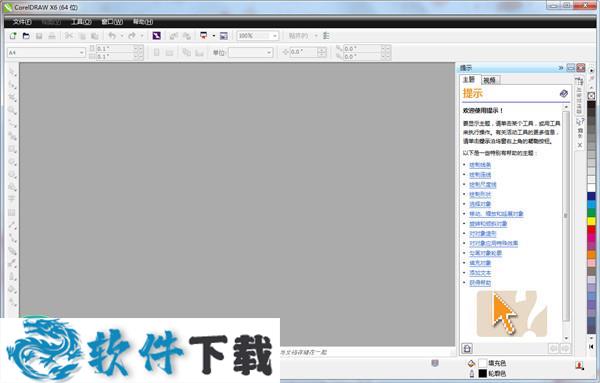Expand the Application Launcher dropdown arrow
Viewport: 600px width, 383px height.
214,36
